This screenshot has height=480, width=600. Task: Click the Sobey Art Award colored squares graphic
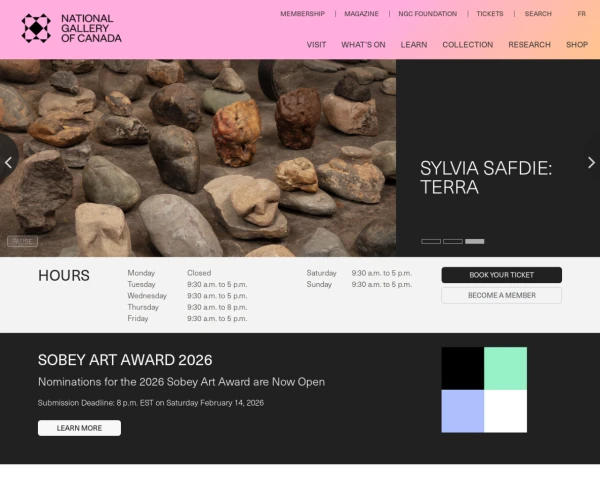pyautogui.click(x=484, y=390)
